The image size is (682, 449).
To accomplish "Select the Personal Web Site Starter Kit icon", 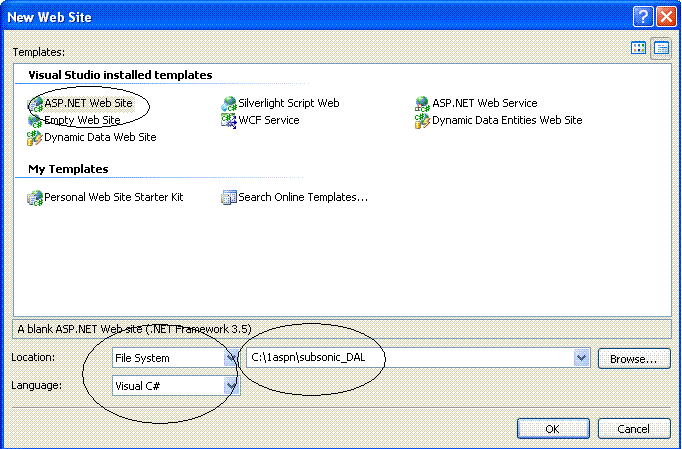I will (35, 198).
